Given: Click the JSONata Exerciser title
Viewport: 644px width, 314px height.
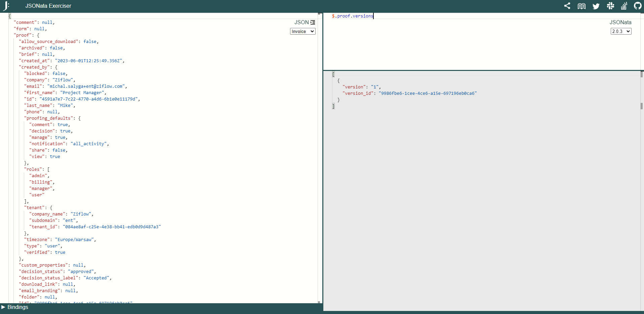Looking at the screenshot, I should [x=48, y=6].
